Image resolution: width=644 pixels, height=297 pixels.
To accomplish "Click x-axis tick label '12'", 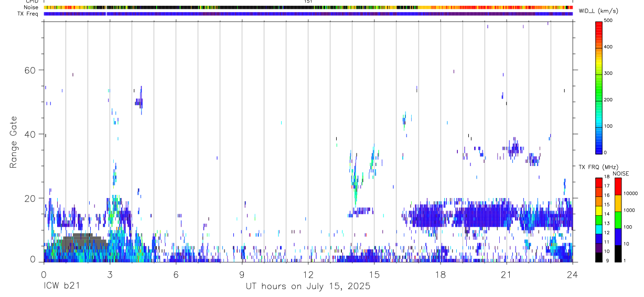I will (x=308, y=274).
